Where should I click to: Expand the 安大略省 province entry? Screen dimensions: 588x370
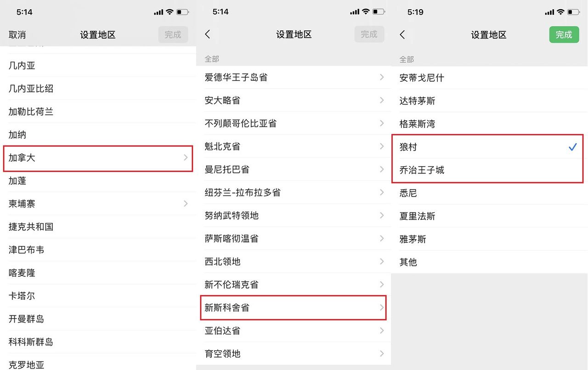coord(222,101)
